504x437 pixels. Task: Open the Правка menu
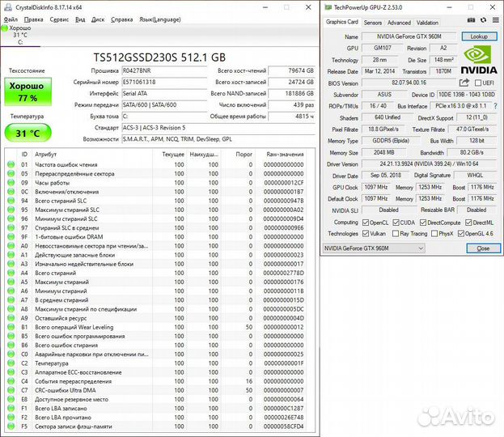[x=33, y=19]
